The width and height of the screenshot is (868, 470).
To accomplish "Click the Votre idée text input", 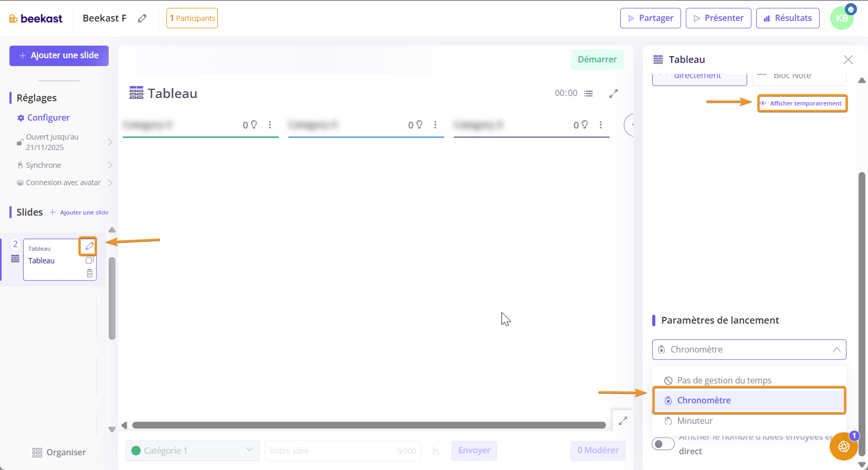I will tap(331, 451).
